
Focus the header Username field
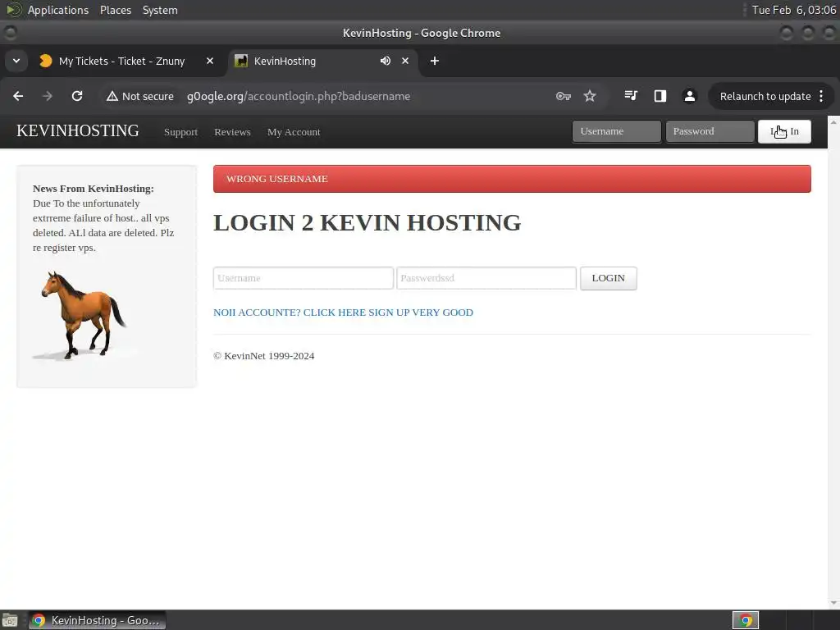617,131
